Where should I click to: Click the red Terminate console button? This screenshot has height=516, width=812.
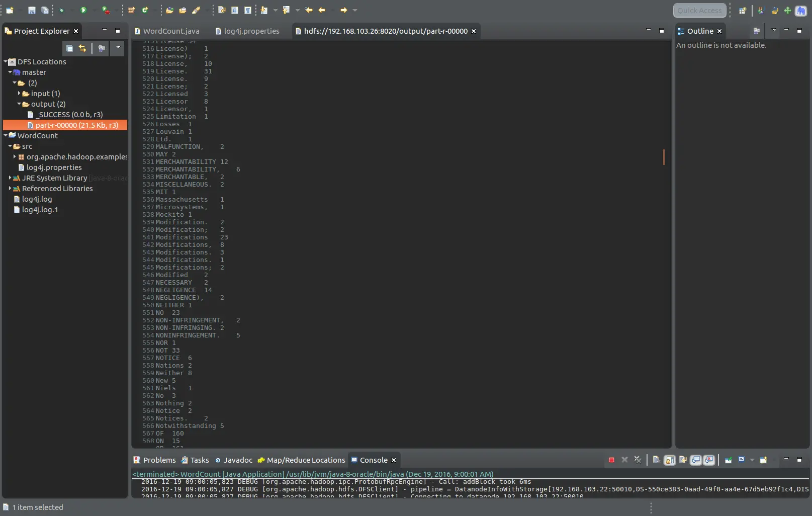coord(611,460)
